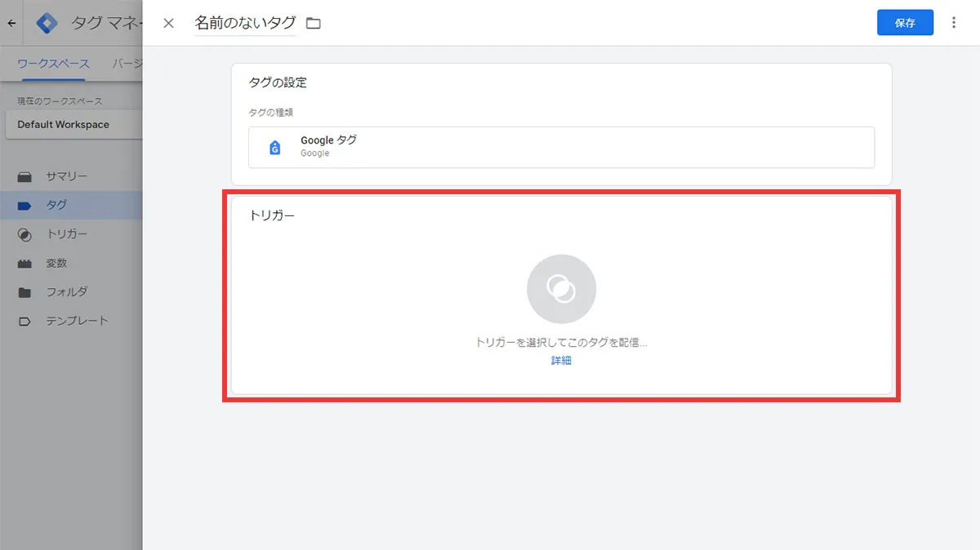Open サマリー in the sidebar
980x550 pixels.
pos(66,176)
